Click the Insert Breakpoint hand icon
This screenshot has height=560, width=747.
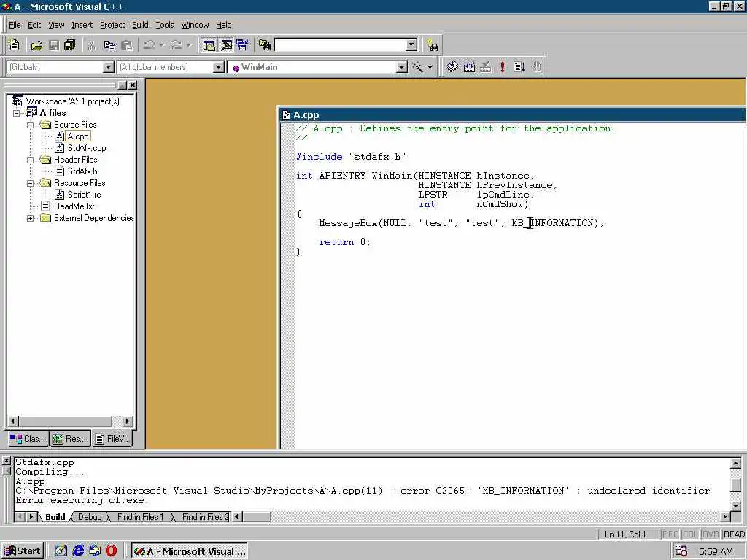tap(536, 67)
